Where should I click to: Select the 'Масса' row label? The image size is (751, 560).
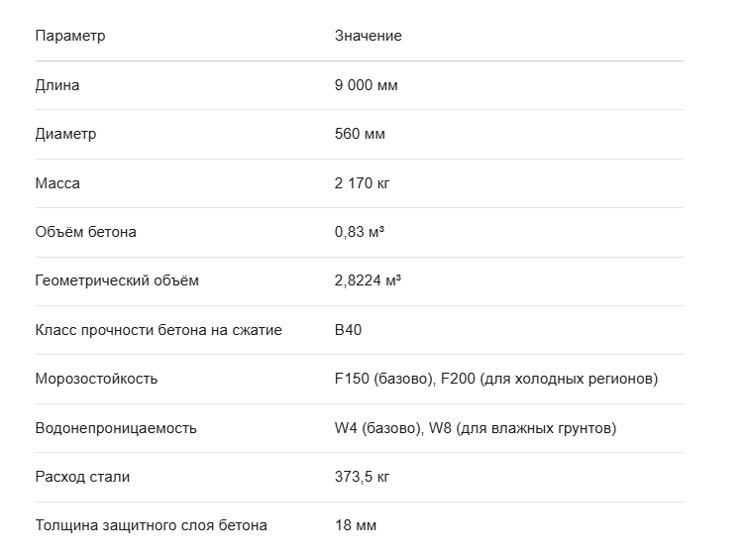[57, 183]
